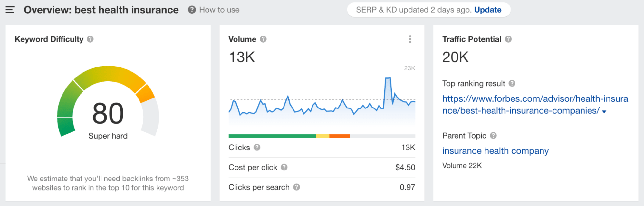Click the green segment of clicks bar
Image resolution: width=644 pixels, height=206 pixels.
click(x=272, y=136)
